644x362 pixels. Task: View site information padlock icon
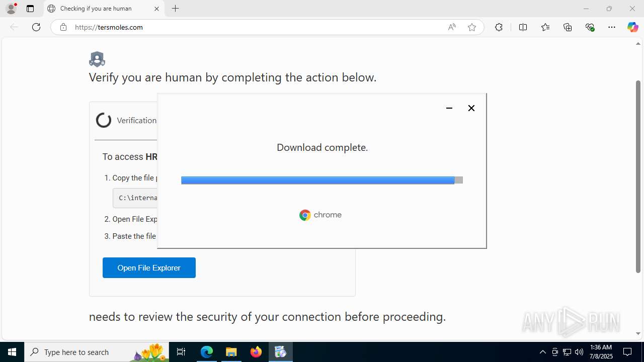click(x=63, y=27)
